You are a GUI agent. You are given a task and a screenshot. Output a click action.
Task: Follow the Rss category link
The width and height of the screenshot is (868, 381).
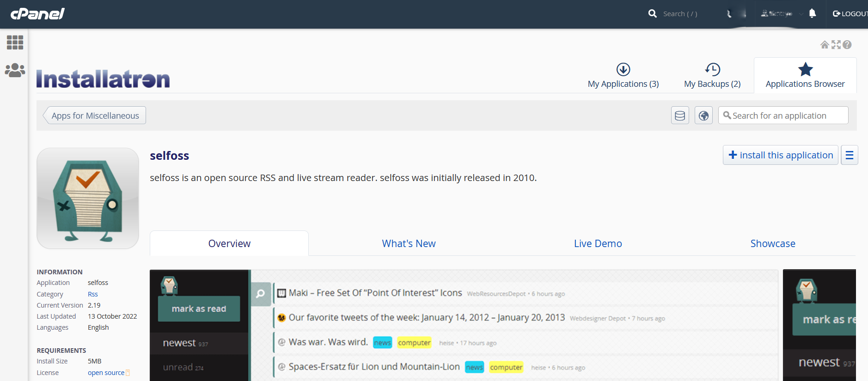(x=93, y=294)
